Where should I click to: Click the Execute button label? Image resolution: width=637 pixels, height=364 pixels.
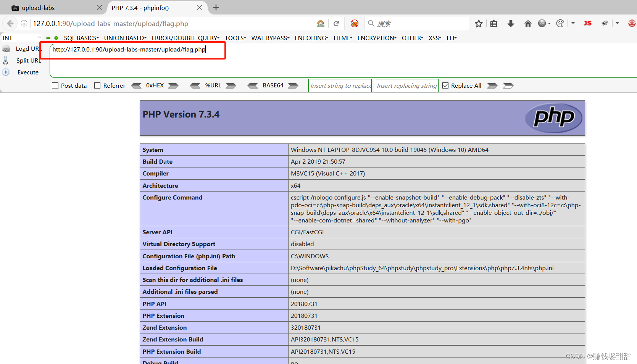coord(28,72)
